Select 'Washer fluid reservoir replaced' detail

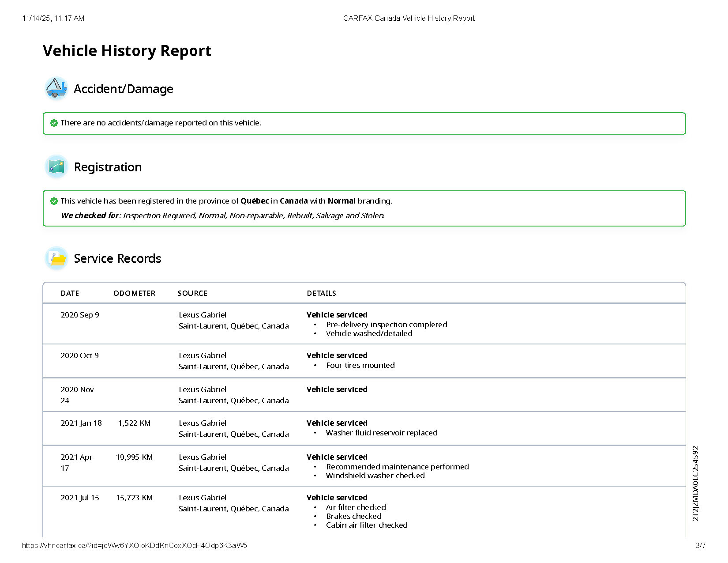click(x=381, y=433)
